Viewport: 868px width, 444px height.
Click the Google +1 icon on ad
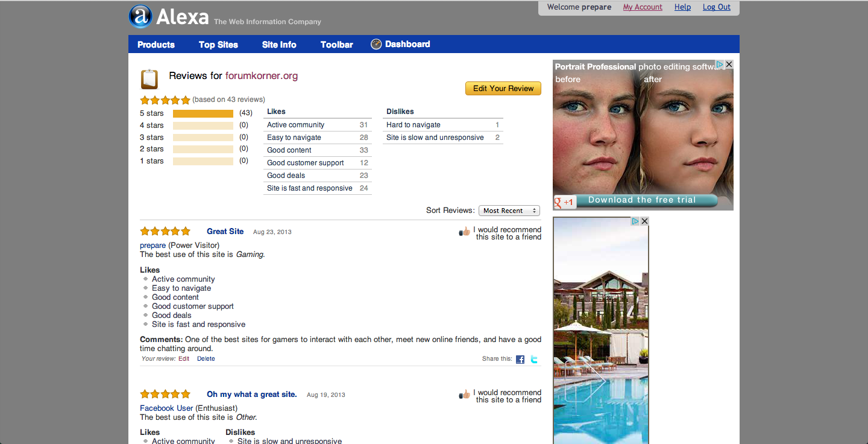pyautogui.click(x=565, y=202)
